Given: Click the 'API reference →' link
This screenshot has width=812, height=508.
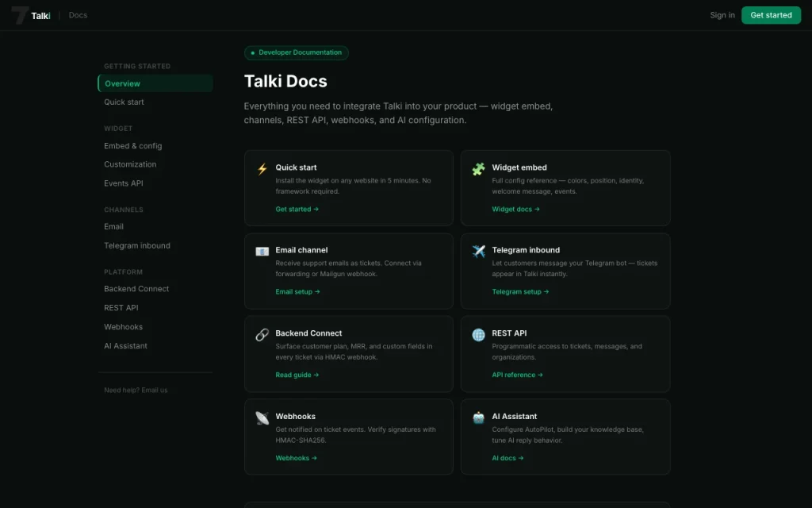Looking at the screenshot, I should coord(517,375).
